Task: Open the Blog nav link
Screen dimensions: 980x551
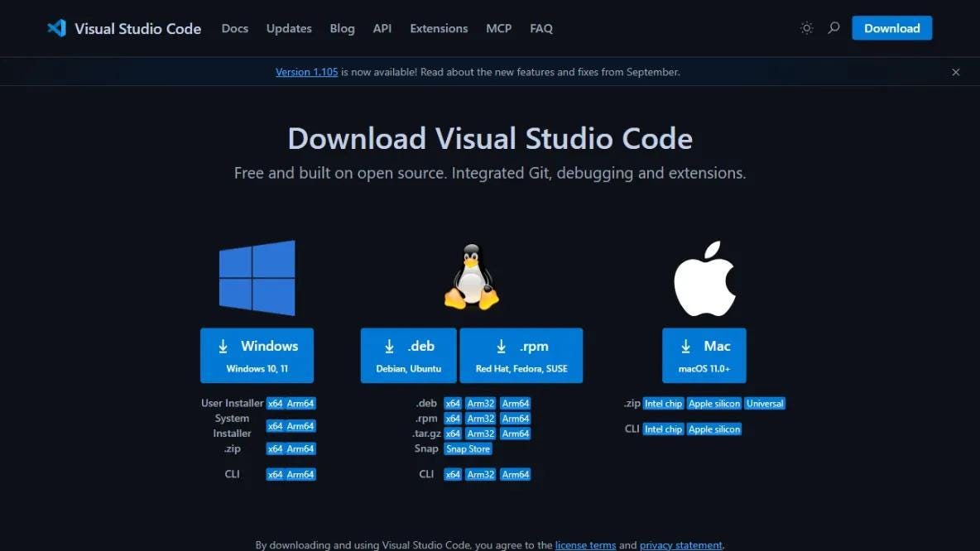Action: click(343, 28)
